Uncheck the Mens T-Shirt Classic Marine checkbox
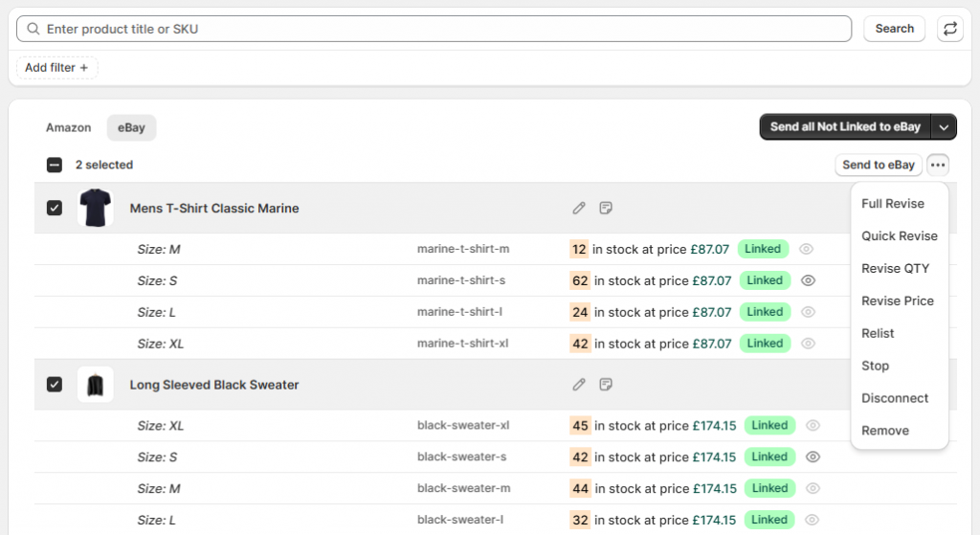Screen dimensions: 980x535 coord(55,208)
